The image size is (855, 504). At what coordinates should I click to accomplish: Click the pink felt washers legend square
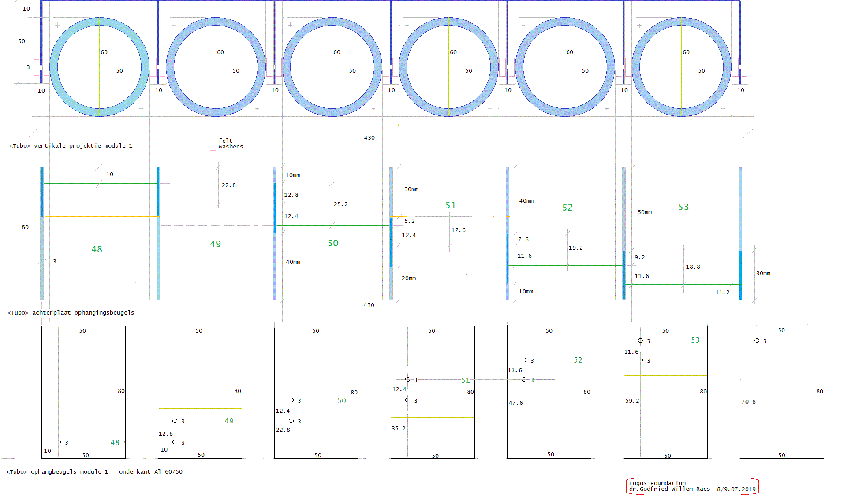pos(213,144)
